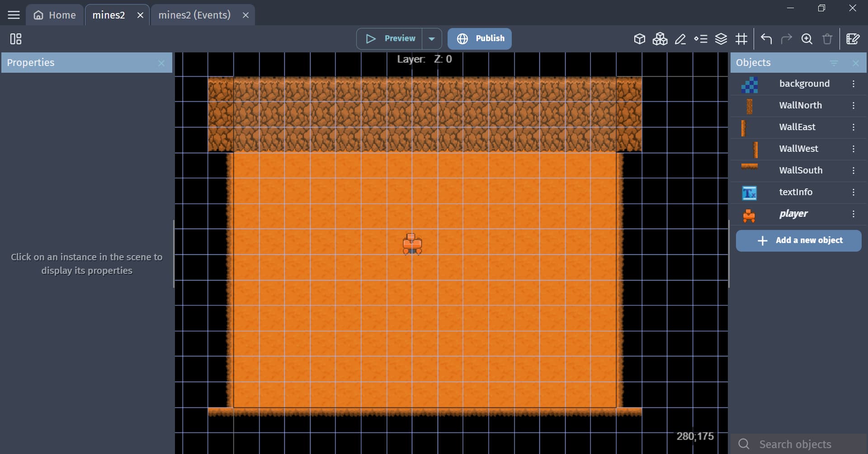Close the Objects panel
The image size is (868, 454).
click(856, 63)
